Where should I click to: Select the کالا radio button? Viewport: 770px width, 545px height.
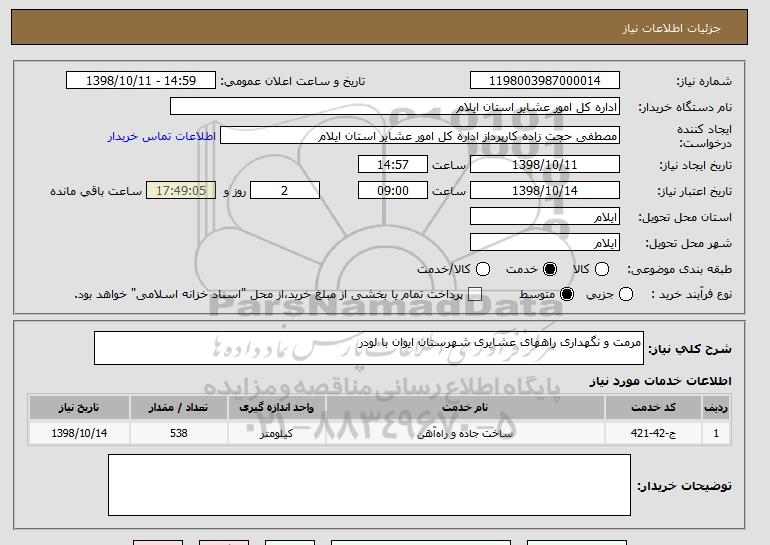(x=602, y=269)
